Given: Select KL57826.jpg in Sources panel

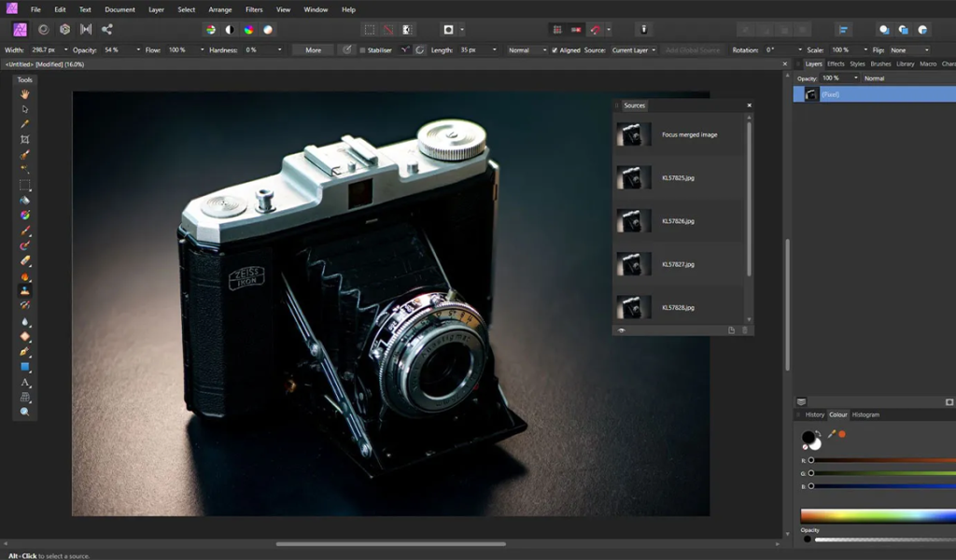Looking at the screenshot, I should point(679,221).
